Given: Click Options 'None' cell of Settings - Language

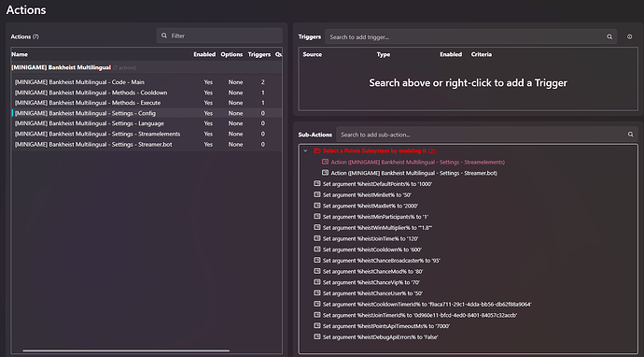Looking at the screenshot, I should (236, 123).
